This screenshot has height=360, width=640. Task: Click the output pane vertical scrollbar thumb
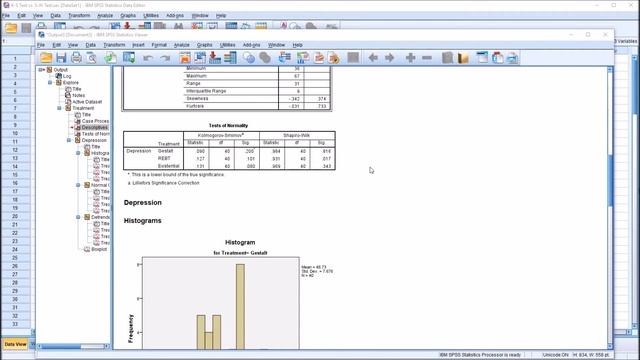pyautogui.click(x=610, y=180)
